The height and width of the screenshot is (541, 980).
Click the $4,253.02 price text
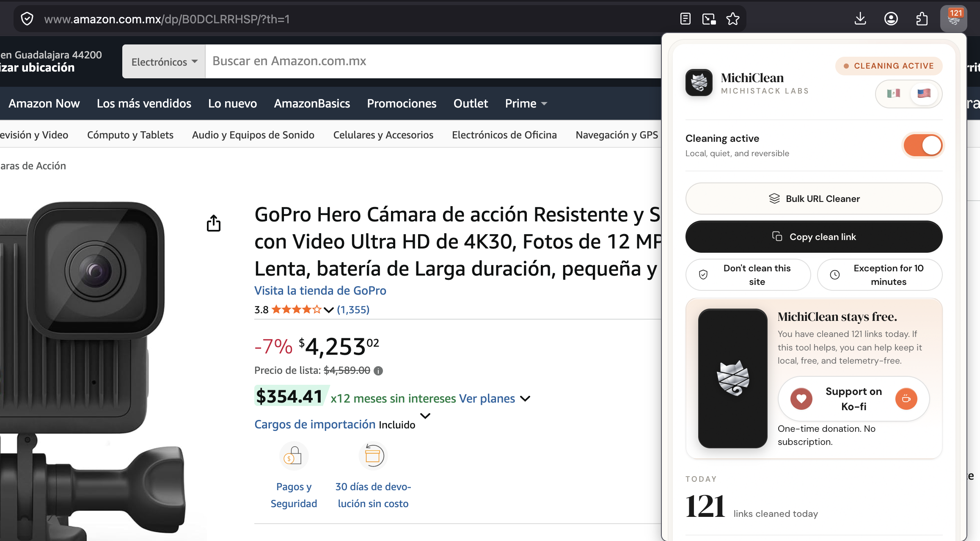pyautogui.click(x=339, y=346)
